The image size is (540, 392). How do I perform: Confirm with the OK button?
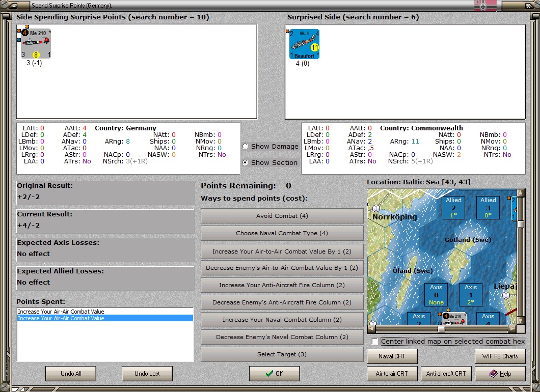point(274,374)
